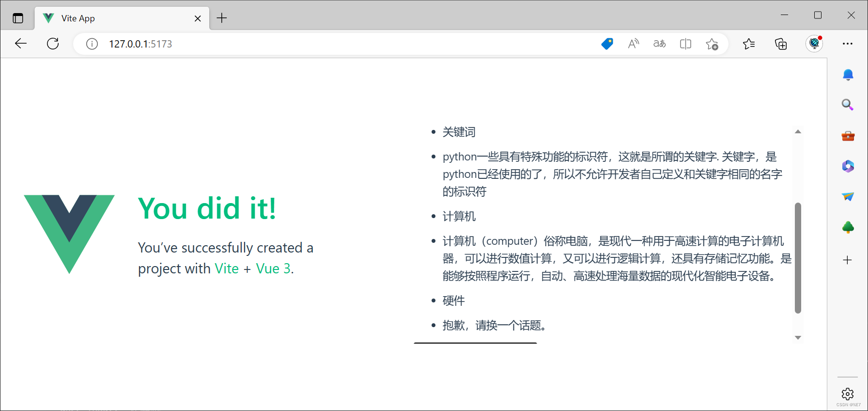Open the Favorites list
The height and width of the screenshot is (411, 868).
[x=749, y=44]
